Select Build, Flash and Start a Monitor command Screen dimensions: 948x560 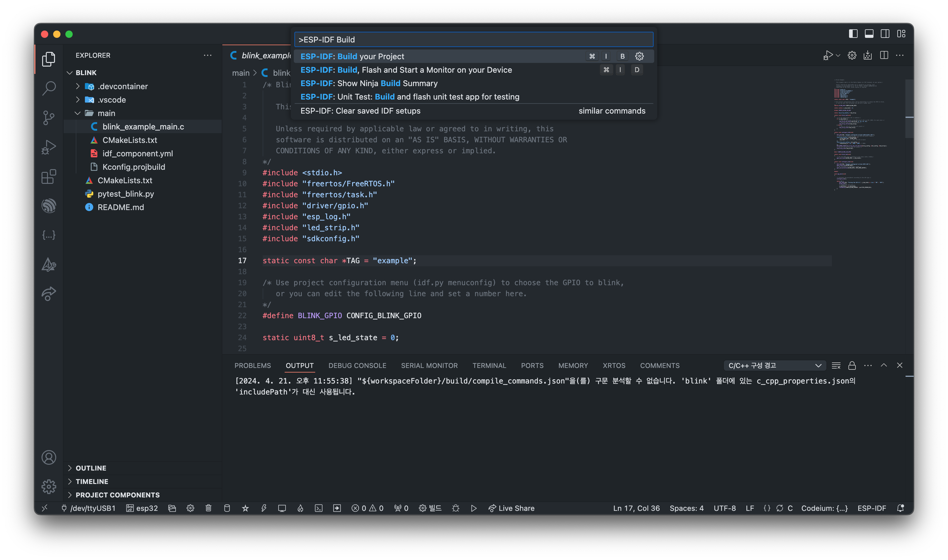point(406,70)
